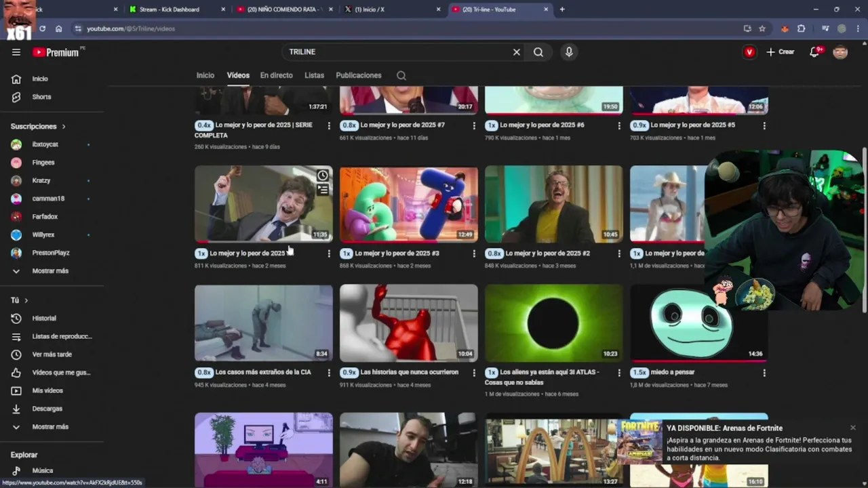
Task: Open Listas de reproducción in sidebar
Action: [x=53, y=336]
